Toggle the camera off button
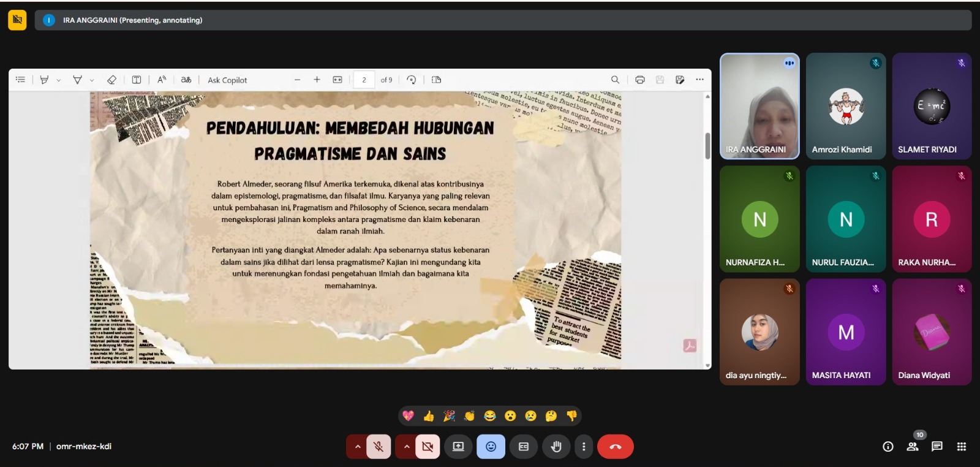The width and height of the screenshot is (980, 467). tap(428, 447)
